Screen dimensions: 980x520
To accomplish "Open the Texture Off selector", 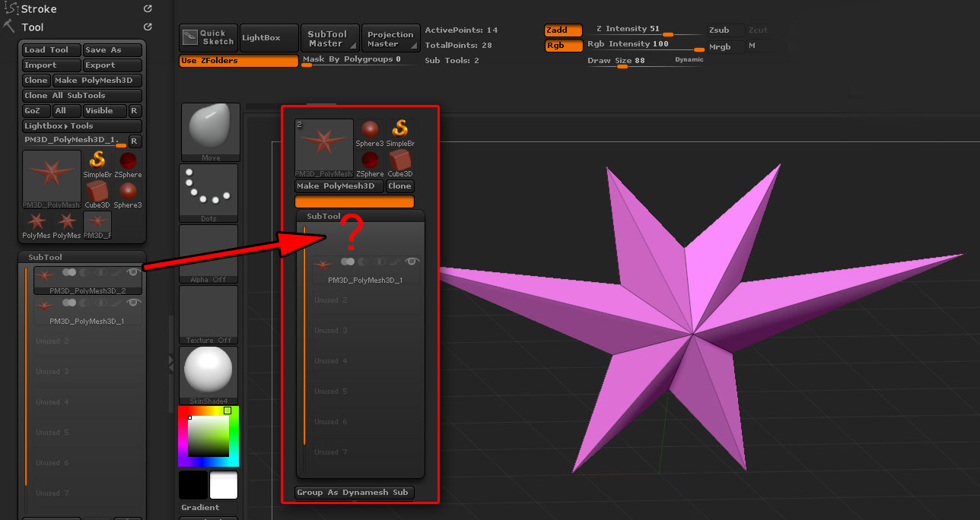I will click(x=210, y=315).
